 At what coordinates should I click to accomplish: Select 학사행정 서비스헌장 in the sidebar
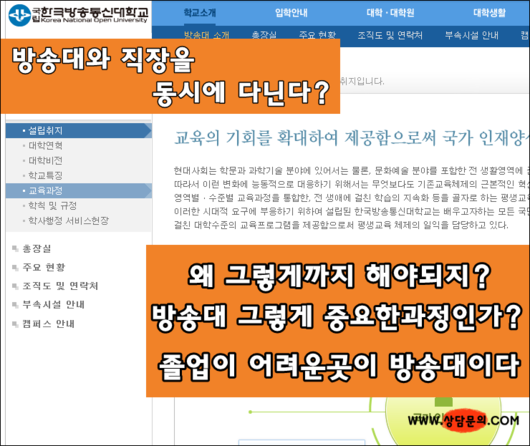pyautogui.click(x=68, y=221)
